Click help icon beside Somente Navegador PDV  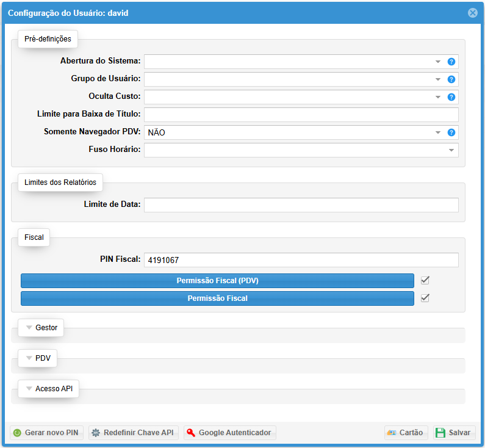point(451,132)
